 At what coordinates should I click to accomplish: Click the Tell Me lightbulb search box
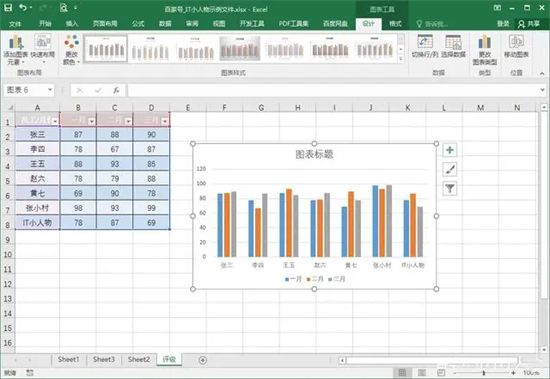pyautogui.click(x=432, y=24)
